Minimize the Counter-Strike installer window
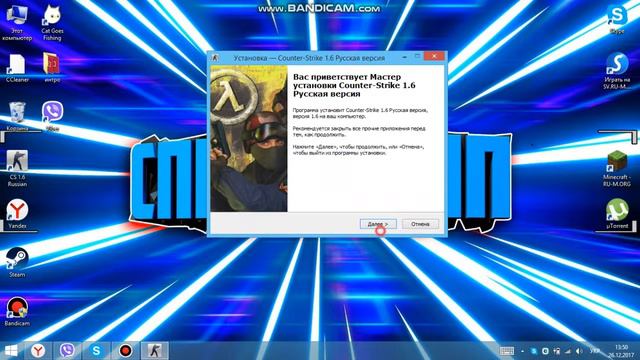The height and width of the screenshot is (360, 640). [x=404, y=57]
